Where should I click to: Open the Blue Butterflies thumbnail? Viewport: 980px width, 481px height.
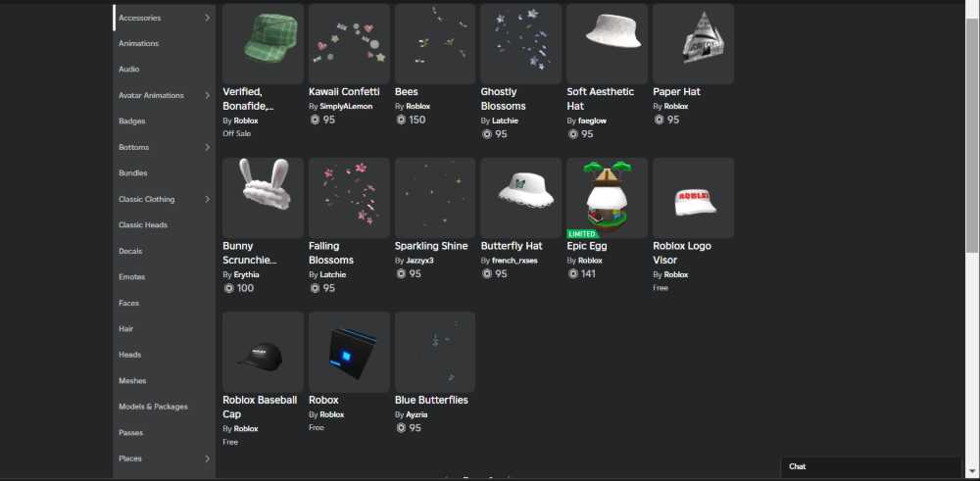click(435, 353)
